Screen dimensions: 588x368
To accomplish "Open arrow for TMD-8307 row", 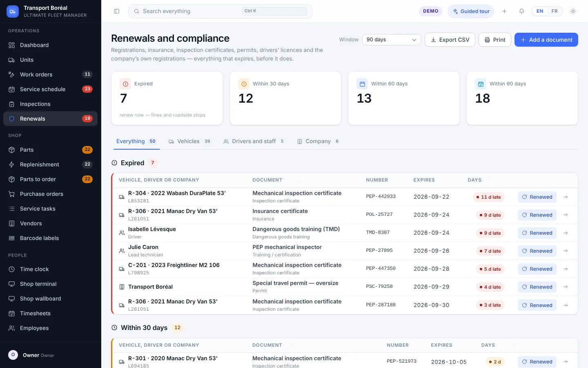I will coord(566,233).
